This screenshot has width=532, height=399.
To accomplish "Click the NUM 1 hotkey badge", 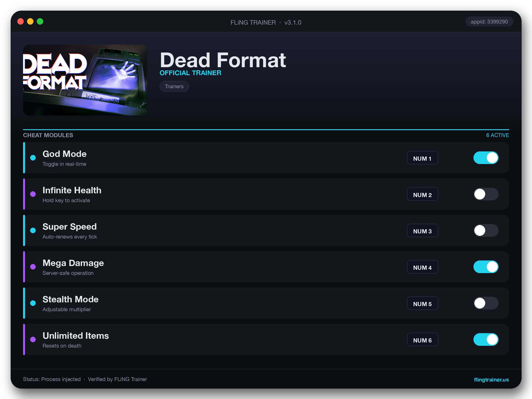I will click(x=422, y=158).
